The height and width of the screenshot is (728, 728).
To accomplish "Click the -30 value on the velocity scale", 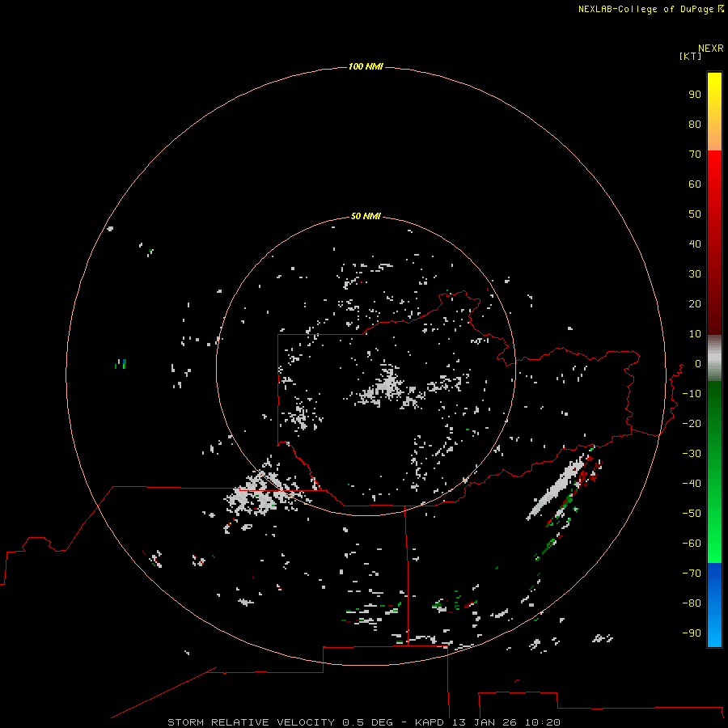I will point(692,454).
